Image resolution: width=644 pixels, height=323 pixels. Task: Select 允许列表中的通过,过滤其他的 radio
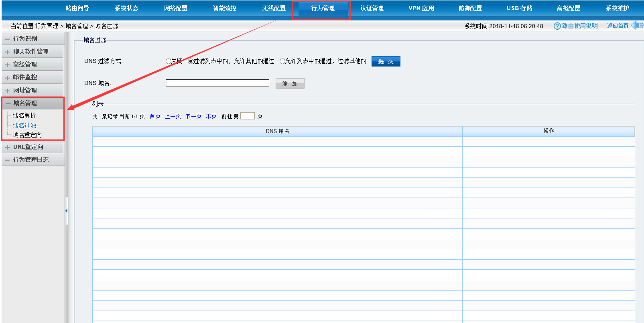coord(282,61)
